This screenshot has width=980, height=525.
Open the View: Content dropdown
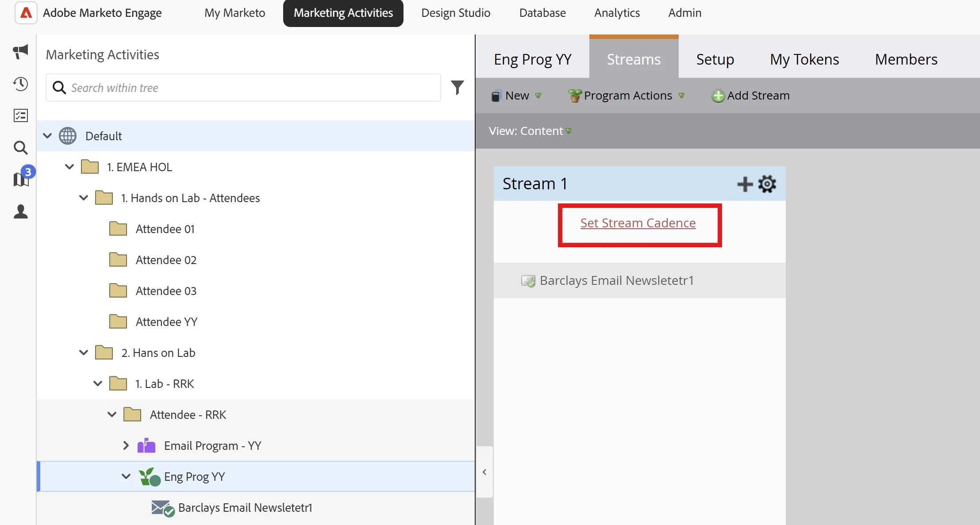point(530,131)
